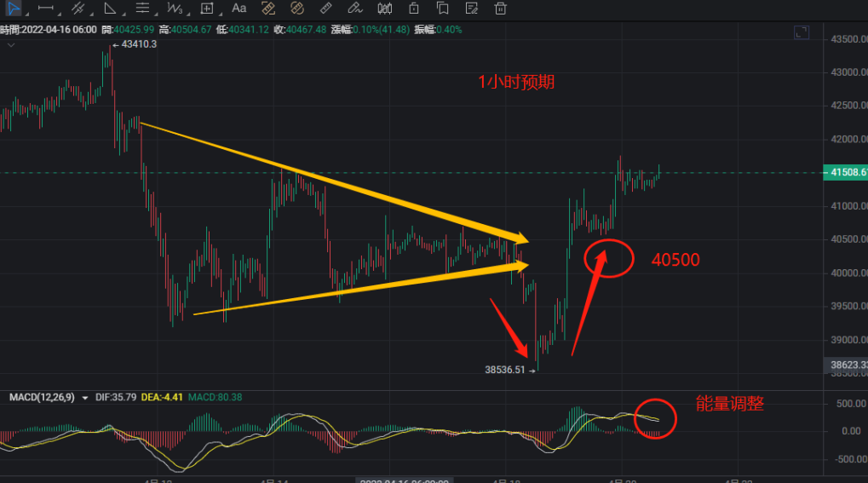Click the lock drawings icon
The height and width of the screenshot is (483, 868).
tap(413, 9)
